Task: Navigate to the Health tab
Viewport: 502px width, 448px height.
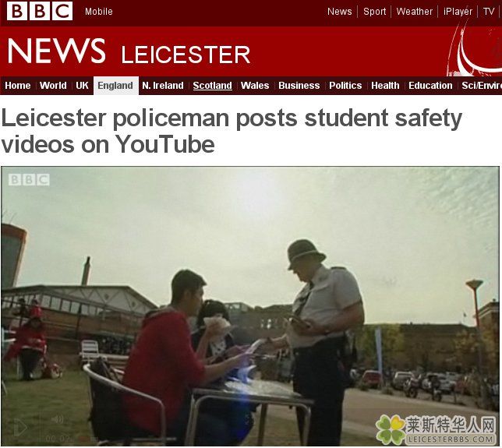Action: click(385, 86)
